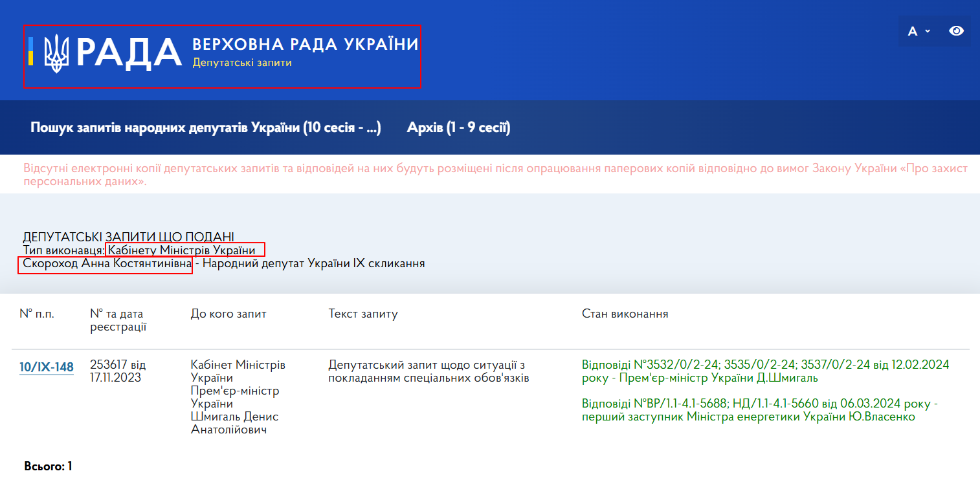
Task: Click the '№ п.п.' column header
Action: (37, 314)
